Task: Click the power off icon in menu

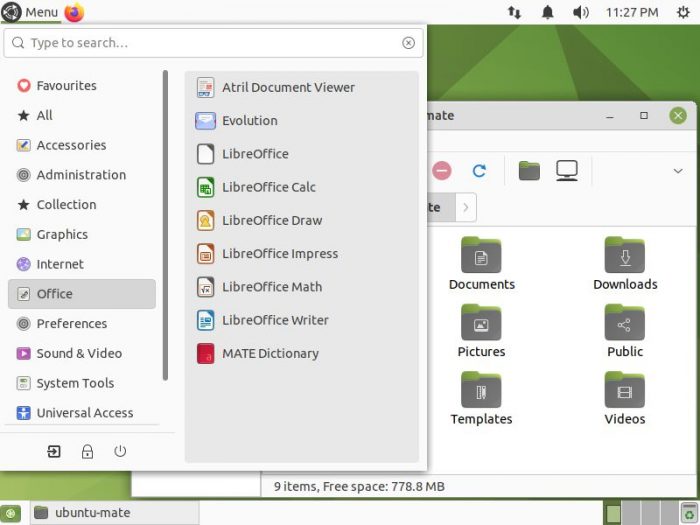Action: coord(120,451)
